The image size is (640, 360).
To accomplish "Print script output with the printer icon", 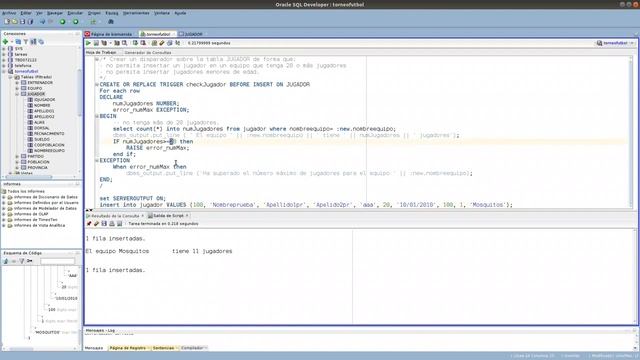I will [x=112, y=224].
